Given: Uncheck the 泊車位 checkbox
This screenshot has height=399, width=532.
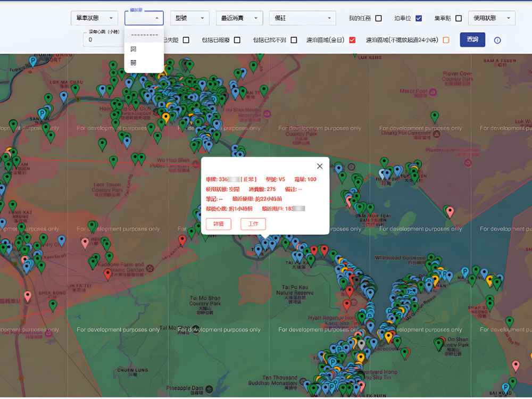Looking at the screenshot, I should tap(419, 18).
